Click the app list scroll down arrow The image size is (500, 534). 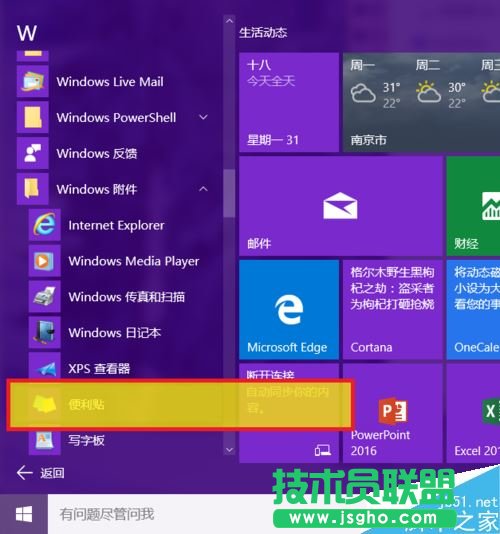230,450
